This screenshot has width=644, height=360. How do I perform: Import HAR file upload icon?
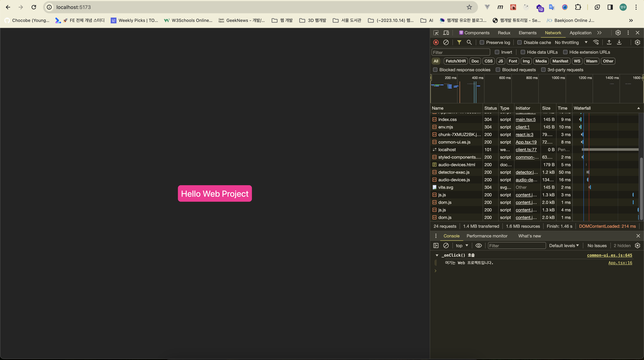pos(609,42)
